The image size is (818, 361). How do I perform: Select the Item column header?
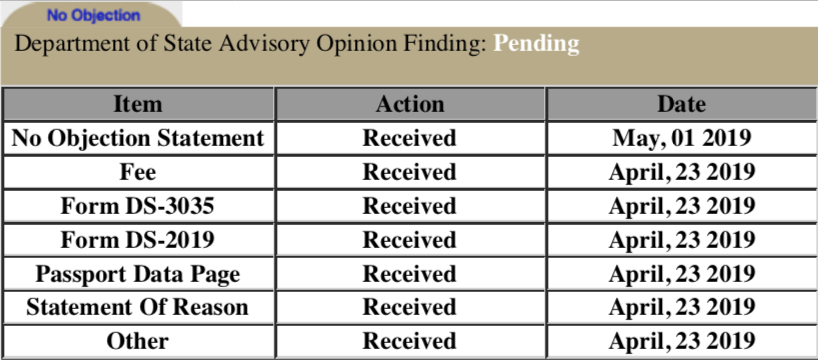click(138, 104)
